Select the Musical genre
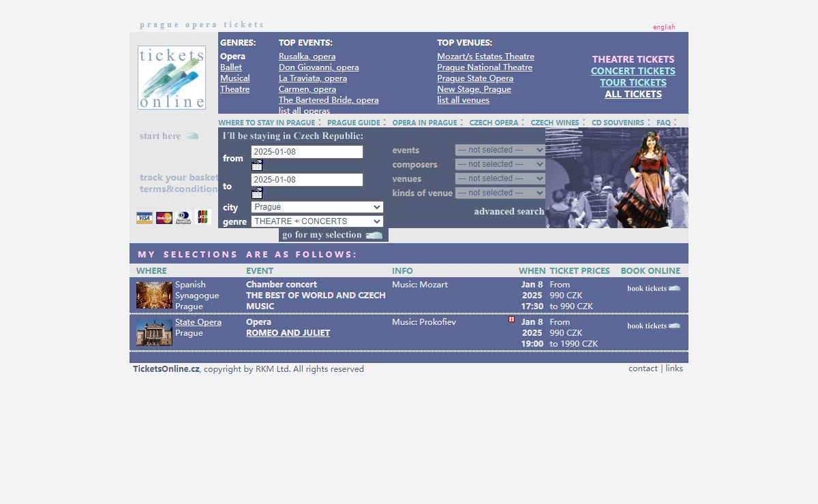The width and height of the screenshot is (818, 504). (x=235, y=78)
